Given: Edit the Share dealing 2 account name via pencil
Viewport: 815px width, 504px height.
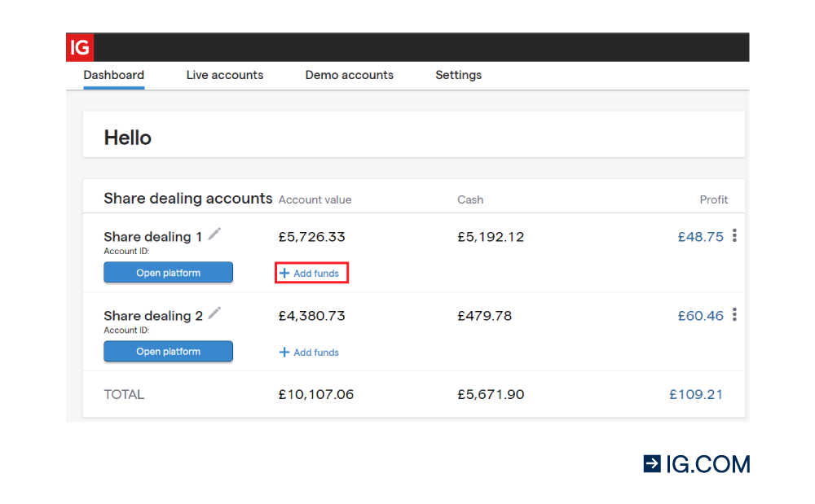Looking at the screenshot, I should (214, 313).
